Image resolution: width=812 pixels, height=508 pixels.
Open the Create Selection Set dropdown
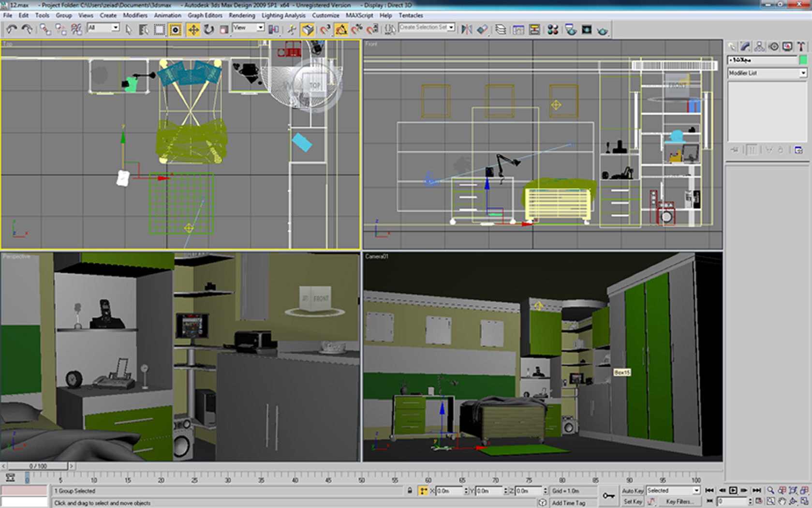427,28
